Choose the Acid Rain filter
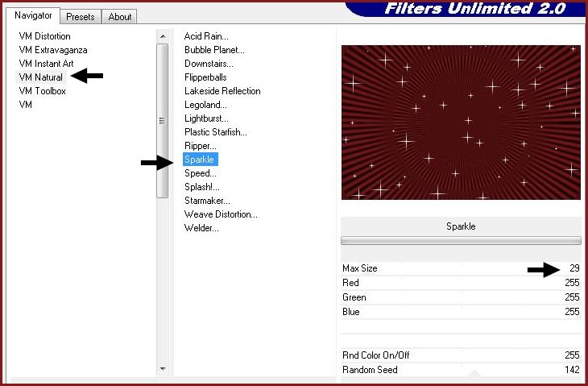588x386 pixels. (206, 36)
